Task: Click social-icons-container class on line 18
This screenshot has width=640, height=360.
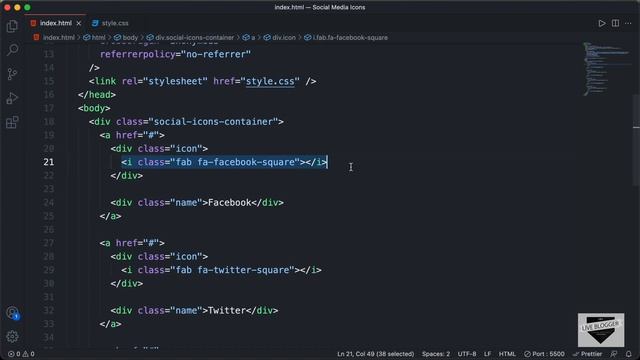Action: pyautogui.click(x=213, y=122)
